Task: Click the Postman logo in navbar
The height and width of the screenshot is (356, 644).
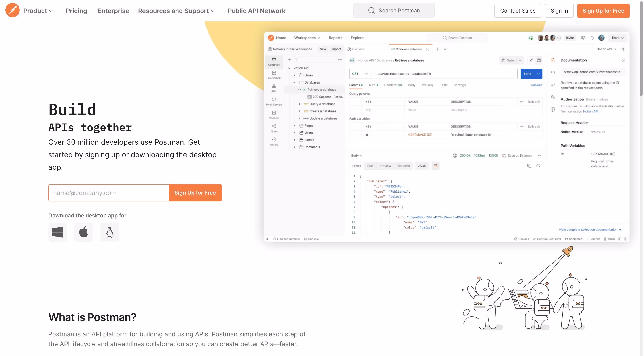Action: pos(12,10)
